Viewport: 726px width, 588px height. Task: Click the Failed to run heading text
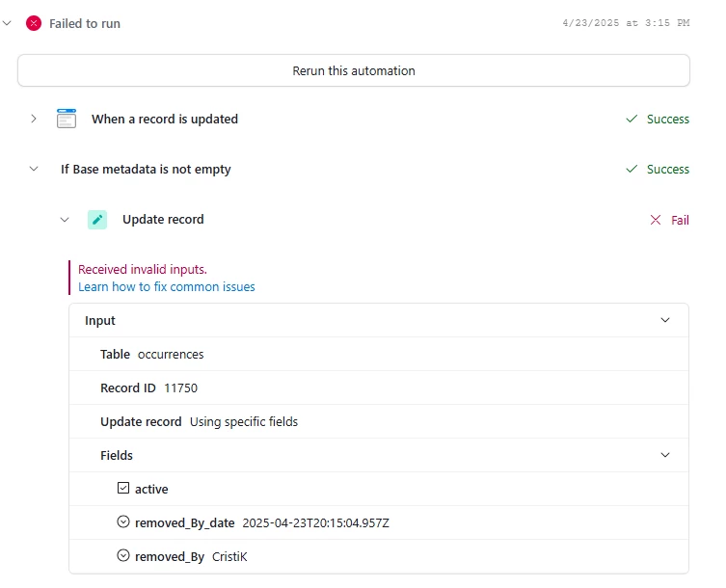pos(85,23)
